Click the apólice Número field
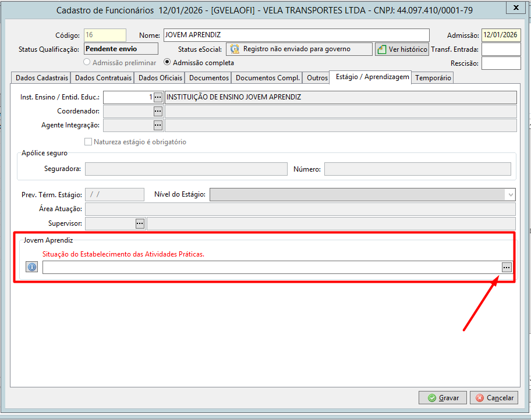The width and height of the screenshot is (531, 420). tap(417, 169)
